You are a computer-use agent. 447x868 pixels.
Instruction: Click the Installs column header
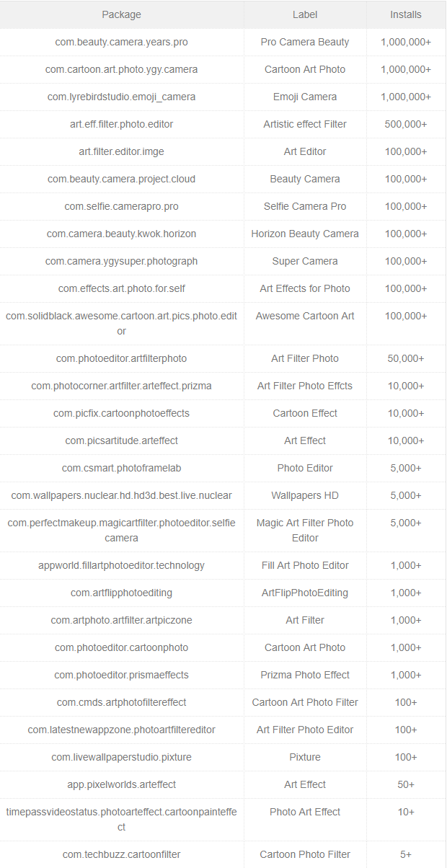tap(406, 14)
